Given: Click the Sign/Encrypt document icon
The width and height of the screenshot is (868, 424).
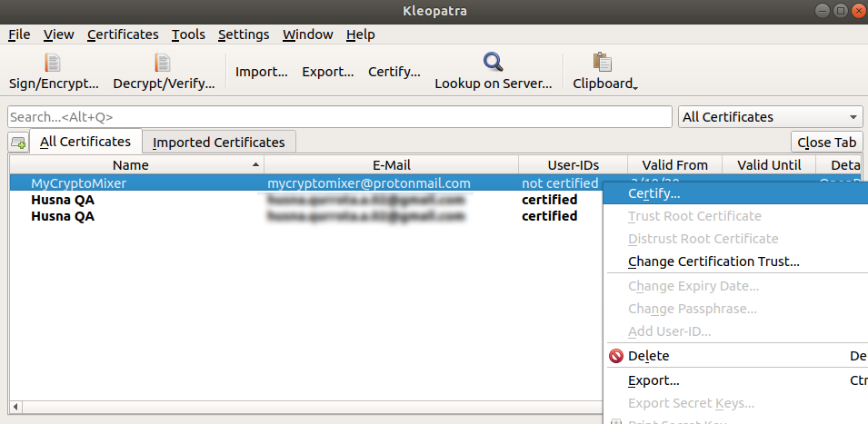Looking at the screenshot, I should pyautogui.click(x=53, y=63).
